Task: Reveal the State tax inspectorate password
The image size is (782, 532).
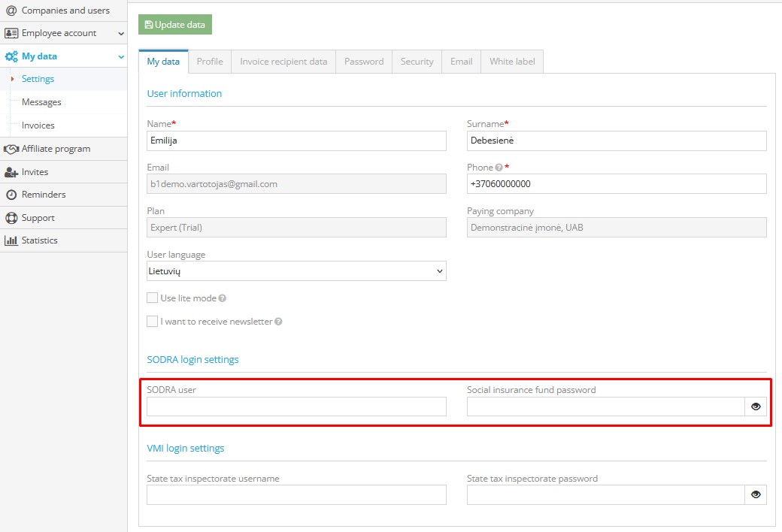Action: pos(756,494)
